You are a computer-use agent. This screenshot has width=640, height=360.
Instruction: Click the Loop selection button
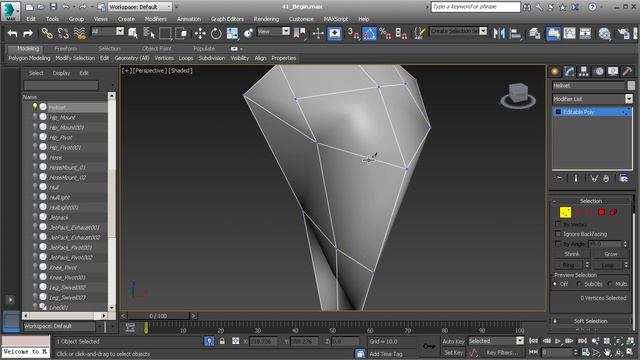607,265
